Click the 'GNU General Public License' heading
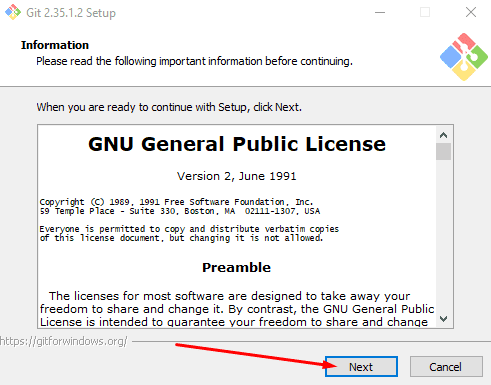 [x=237, y=144]
